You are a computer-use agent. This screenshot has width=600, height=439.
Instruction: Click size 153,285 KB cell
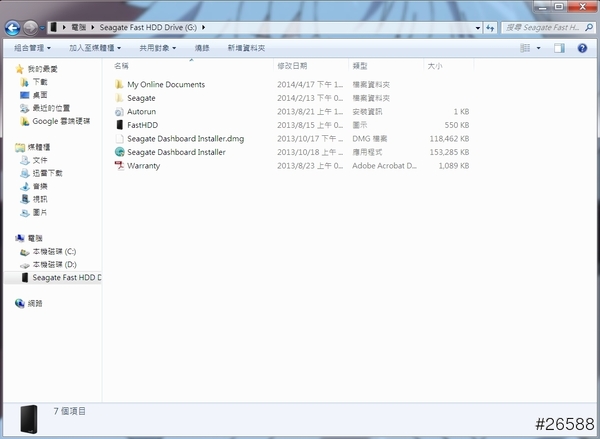(x=449, y=152)
